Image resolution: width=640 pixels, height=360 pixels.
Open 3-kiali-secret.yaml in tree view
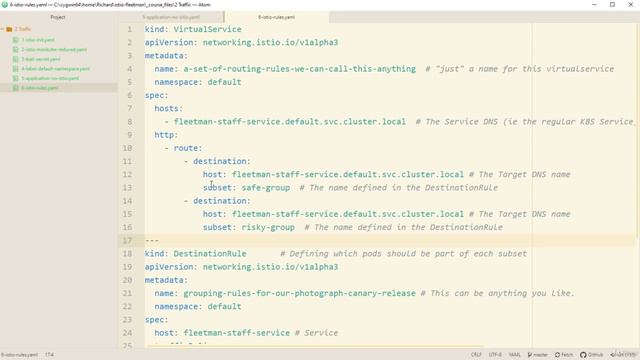[x=41, y=59]
